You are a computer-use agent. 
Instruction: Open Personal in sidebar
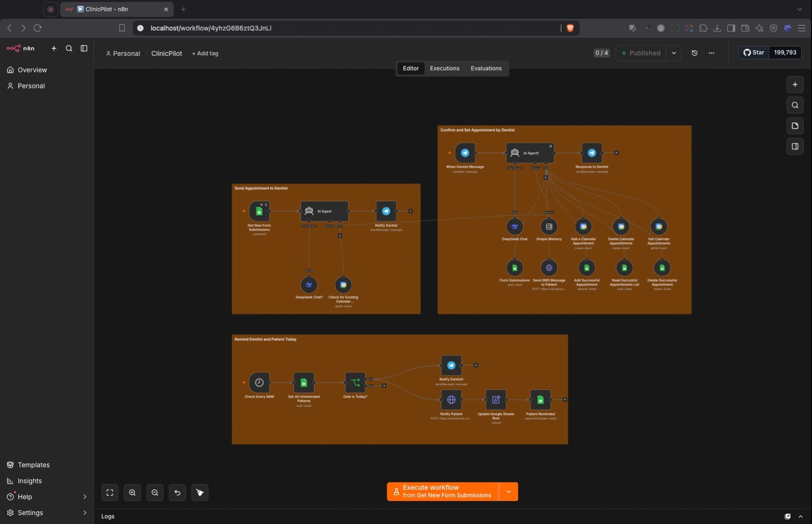(47, 86)
